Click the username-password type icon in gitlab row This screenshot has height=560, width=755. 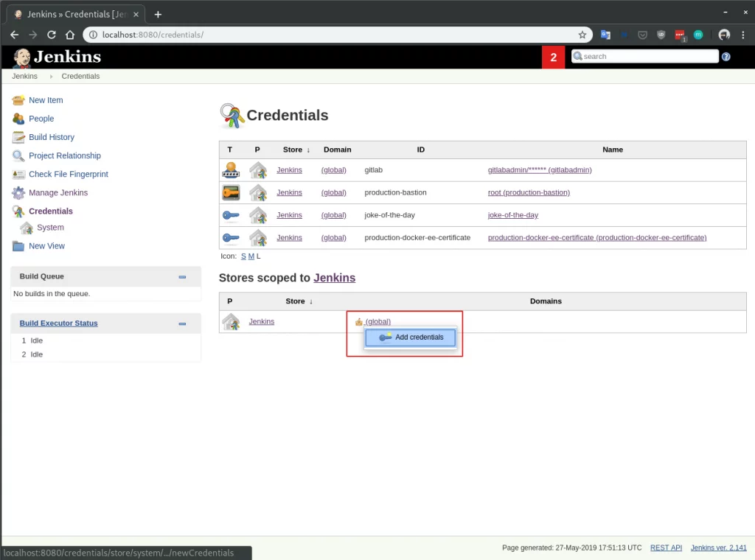click(x=231, y=169)
